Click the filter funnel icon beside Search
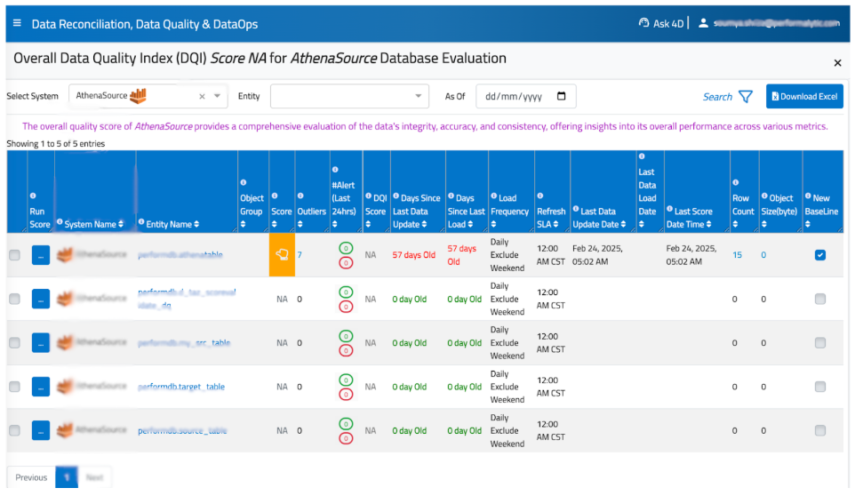 pyautogui.click(x=746, y=96)
